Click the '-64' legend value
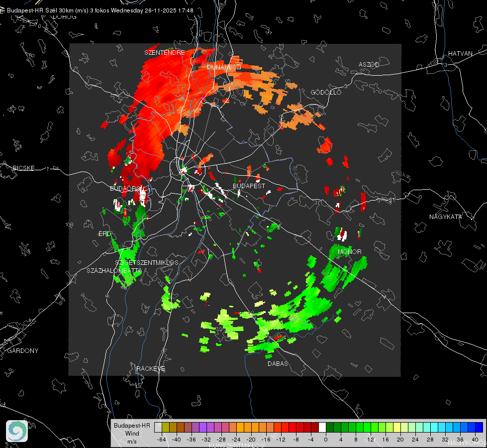The image size is (487, 448). pos(162,440)
